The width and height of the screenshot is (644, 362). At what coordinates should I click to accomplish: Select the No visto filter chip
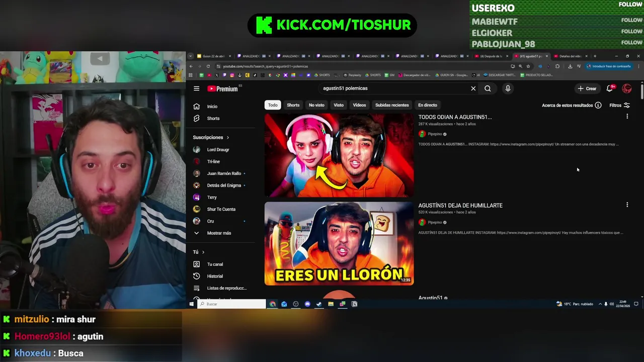(x=316, y=105)
